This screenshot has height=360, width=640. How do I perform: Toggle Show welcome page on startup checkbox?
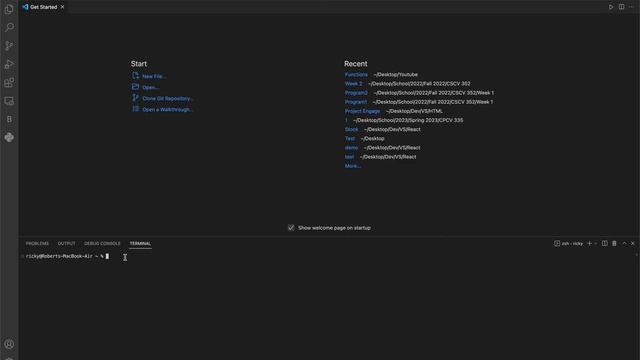(x=291, y=228)
